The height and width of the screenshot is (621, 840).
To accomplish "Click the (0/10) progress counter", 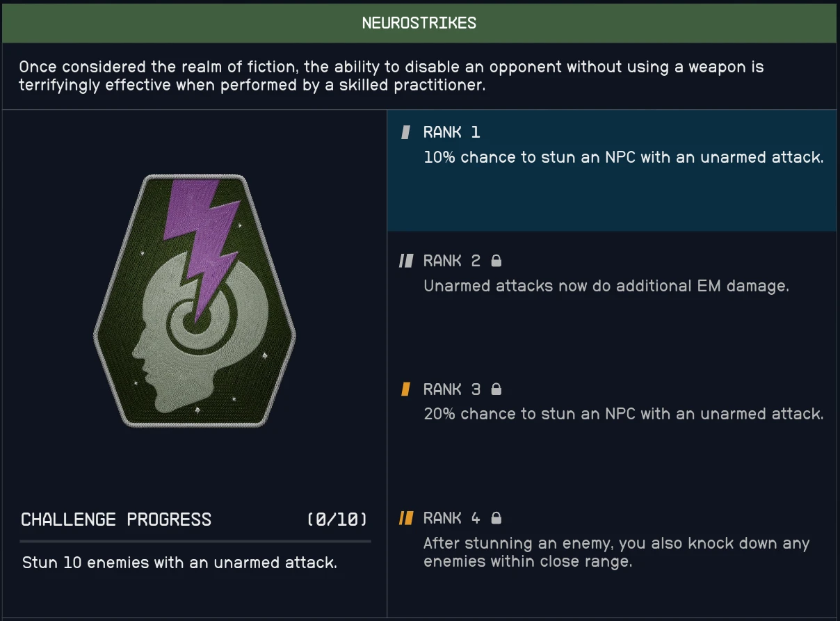I will click(337, 519).
